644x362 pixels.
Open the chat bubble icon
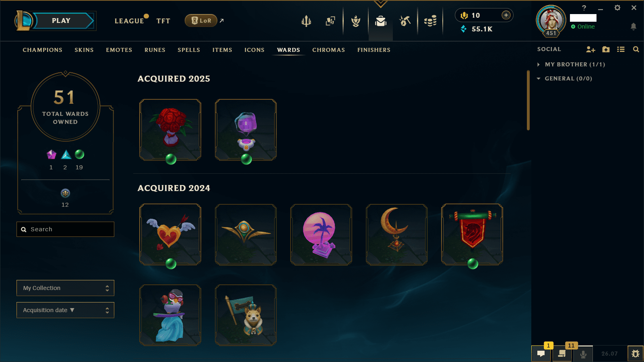[541, 354]
